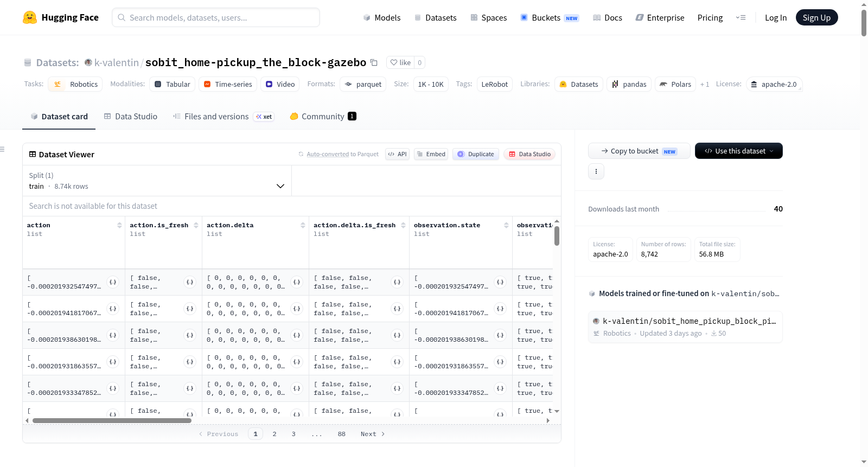Expand the action.delta cell in the second row
The image size is (868, 467).
pyautogui.click(x=297, y=309)
